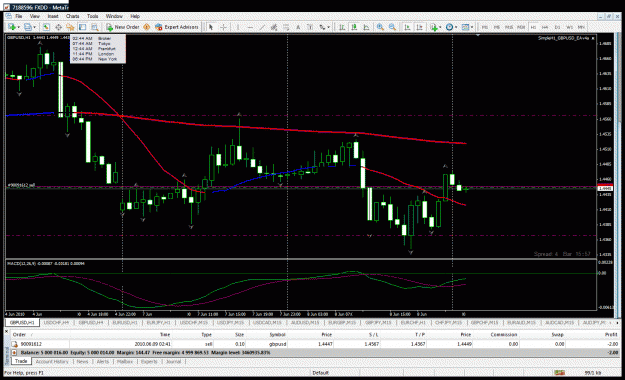Open the Strategy Tester icon

coord(94,27)
